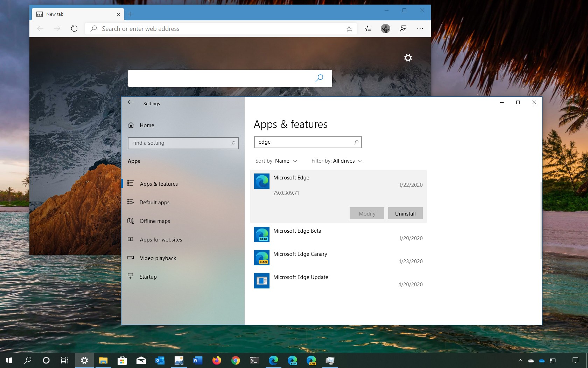This screenshot has width=588, height=368.
Task: Click the favorites star in the address bar
Action: tap(349, 29)
